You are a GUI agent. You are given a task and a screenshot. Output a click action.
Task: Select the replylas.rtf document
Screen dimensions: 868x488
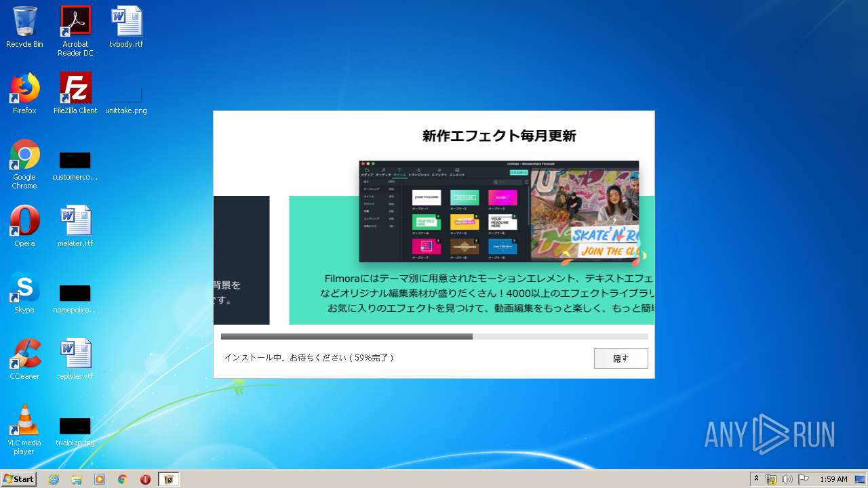[75, 359]
